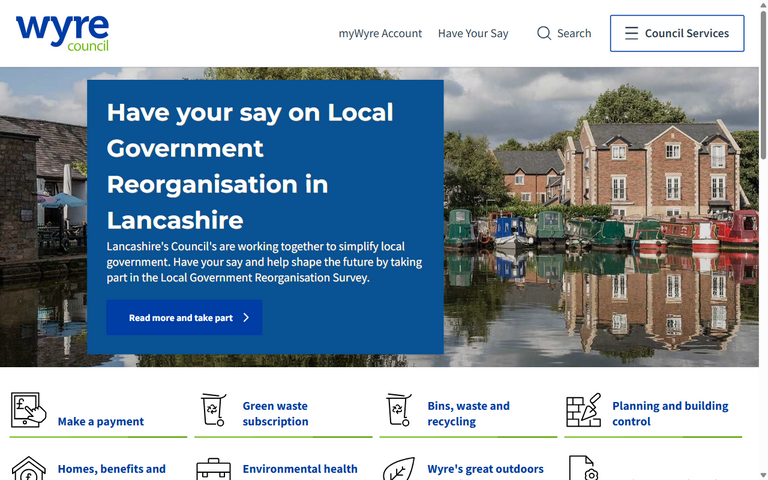Click the Green waste subscription bin icon
The height and width of the screenshot is (480, 768).
click(x=213, y=410)
